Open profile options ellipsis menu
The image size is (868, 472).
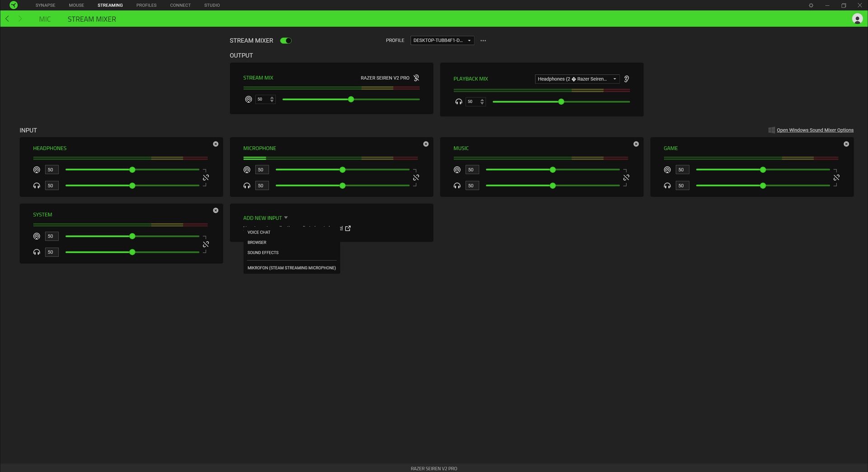[x=483, y=41]
